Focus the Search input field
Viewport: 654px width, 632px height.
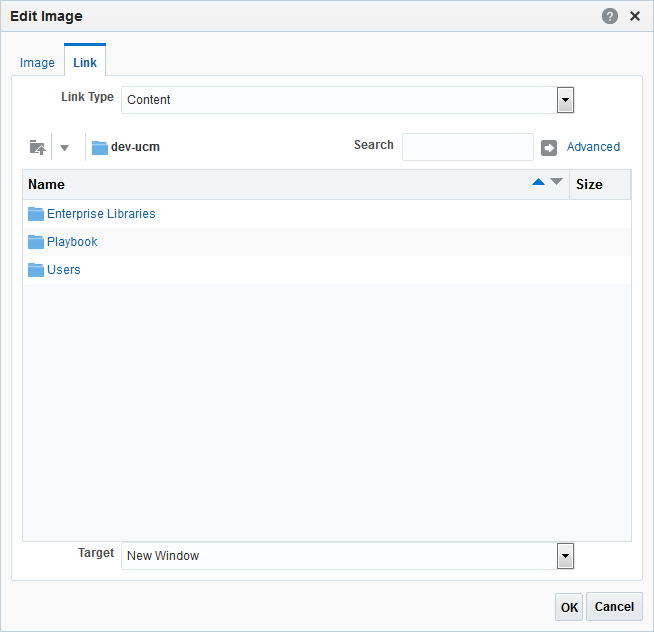click(468, 147)
